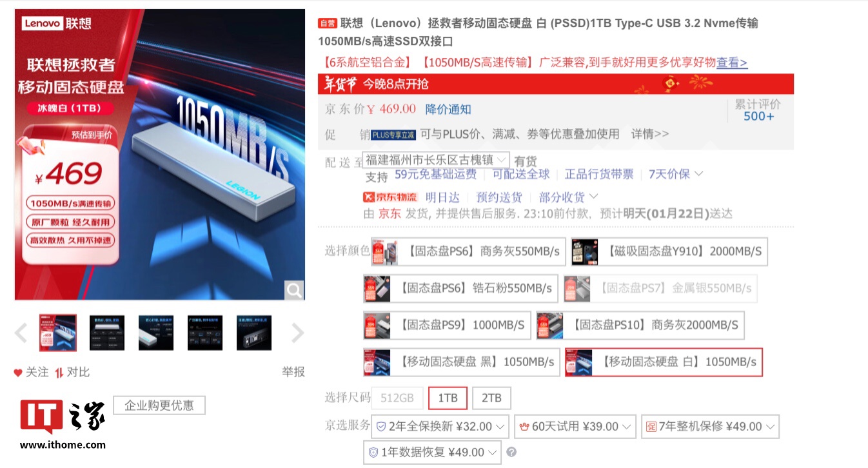Click the 累计评价 label
Image resolution: width=868 pixels, height=468 pixels.
click(758, 104)
